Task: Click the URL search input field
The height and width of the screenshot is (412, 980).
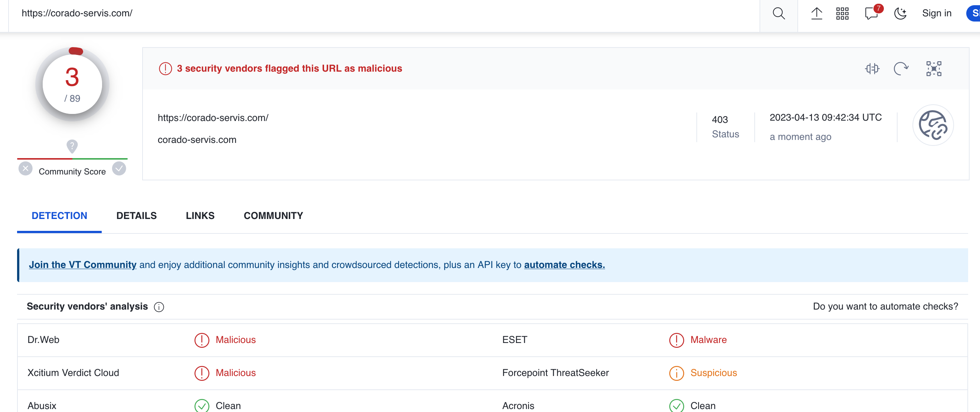Action: click(384, 14)
